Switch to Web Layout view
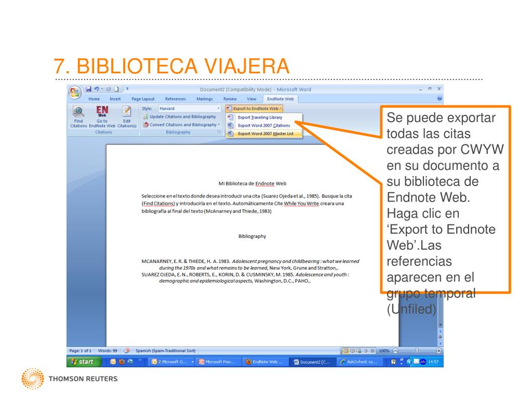 [358, 351]
